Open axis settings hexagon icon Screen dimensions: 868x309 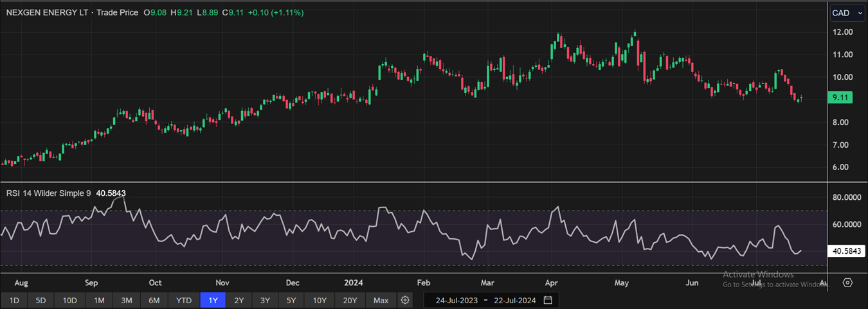click(847, 283)
